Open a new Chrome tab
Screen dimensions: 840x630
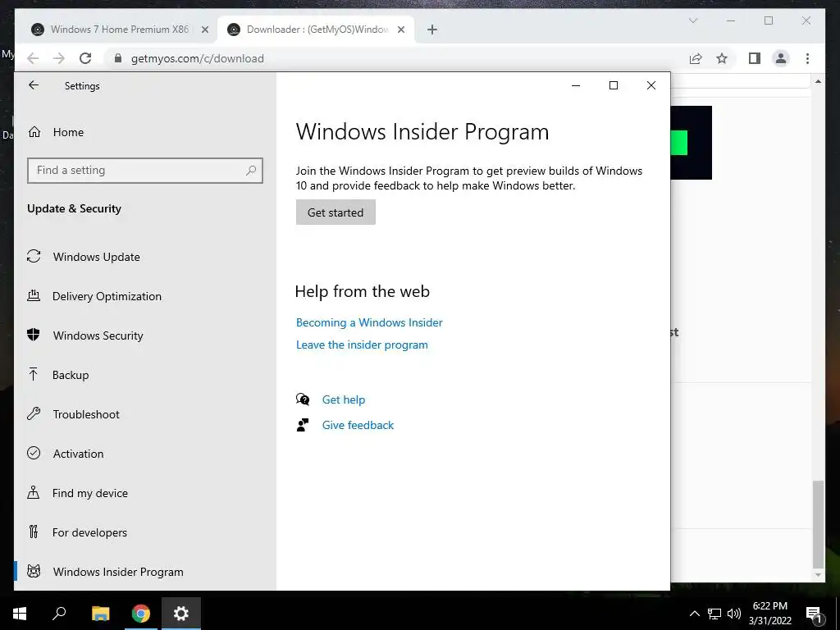432,30
